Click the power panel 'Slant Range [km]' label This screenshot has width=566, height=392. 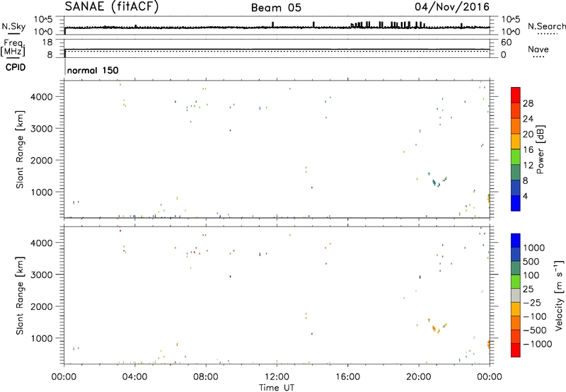point(20,149)
